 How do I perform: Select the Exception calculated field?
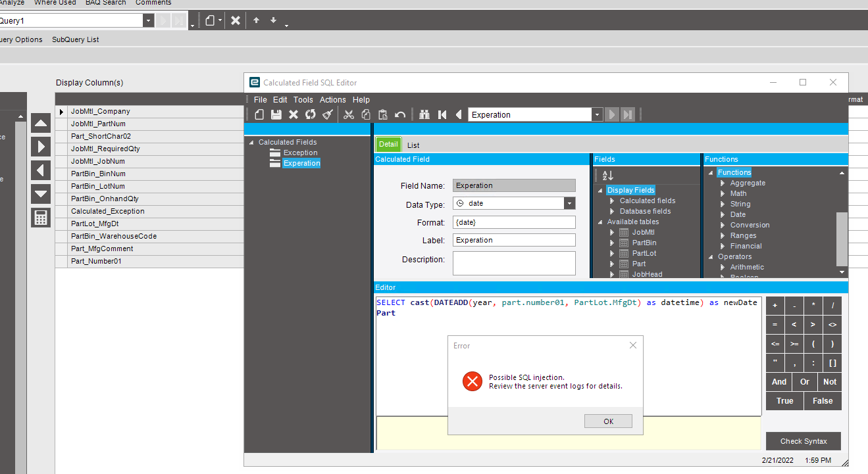coord(300,153)
